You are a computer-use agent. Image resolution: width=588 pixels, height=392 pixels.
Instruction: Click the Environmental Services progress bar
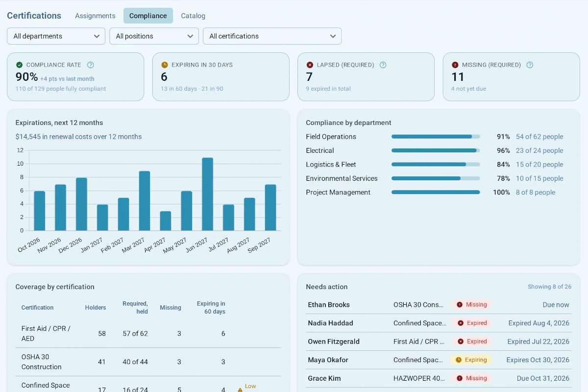point(436,178)
